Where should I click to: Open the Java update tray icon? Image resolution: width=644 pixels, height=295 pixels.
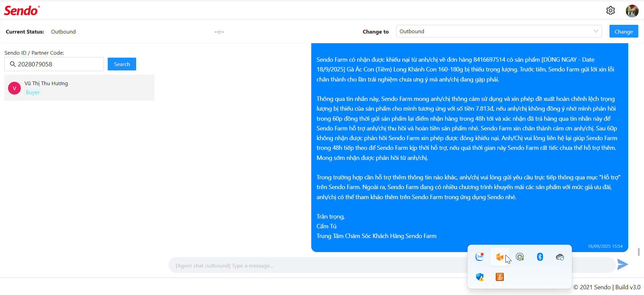[500, 277]
